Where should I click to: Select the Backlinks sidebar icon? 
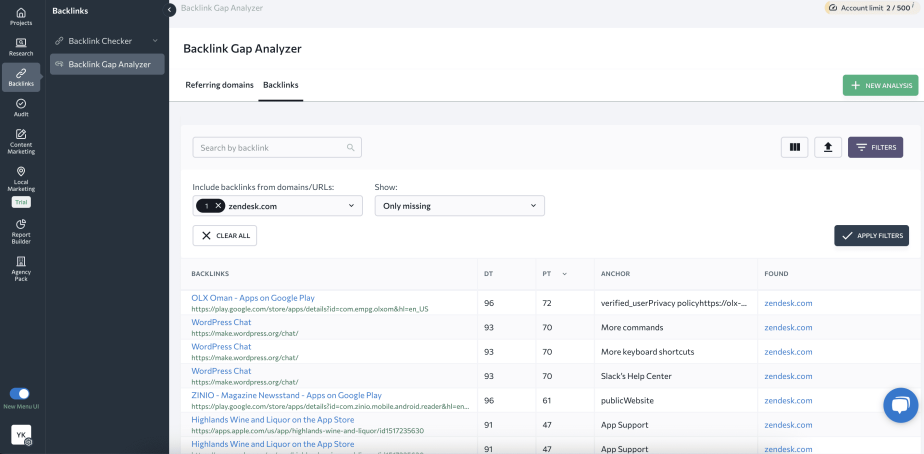tap(21, 78)
